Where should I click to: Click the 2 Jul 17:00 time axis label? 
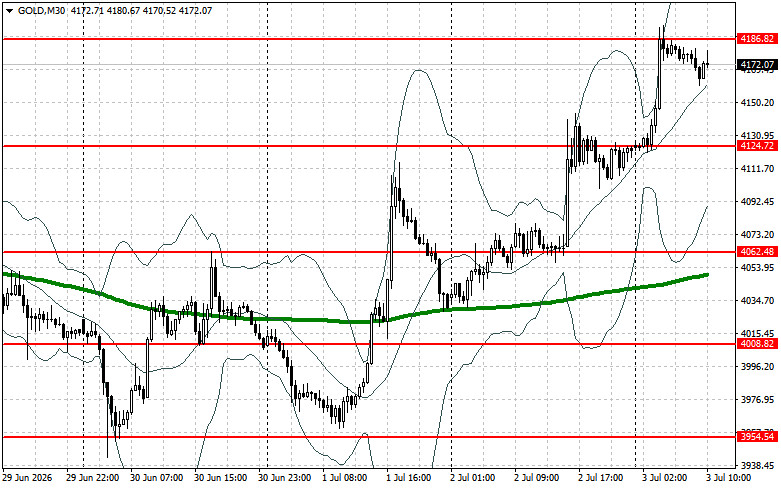(x=600, y=478)
